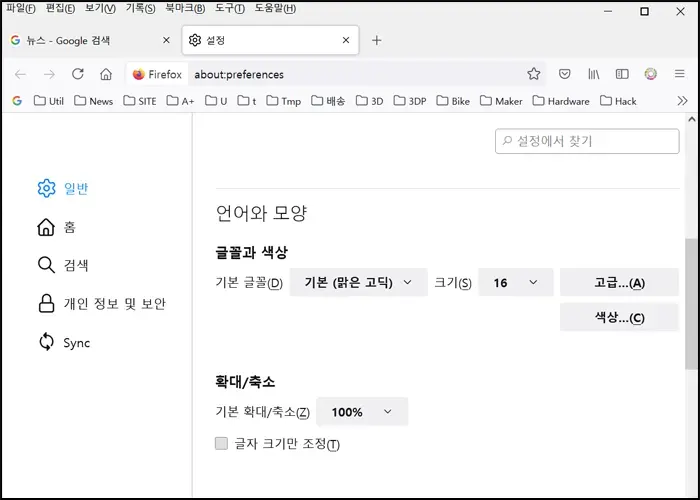Image resolution: width=700 pixels, height=500 pixels.
Task: Open the U bookmark folder
Action: [216, 101]
